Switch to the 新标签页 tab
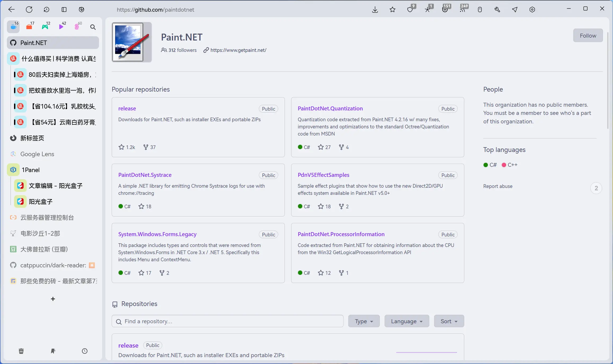Image resolution: width=613 pixels, height=364 pixels. tap(53, 138)
